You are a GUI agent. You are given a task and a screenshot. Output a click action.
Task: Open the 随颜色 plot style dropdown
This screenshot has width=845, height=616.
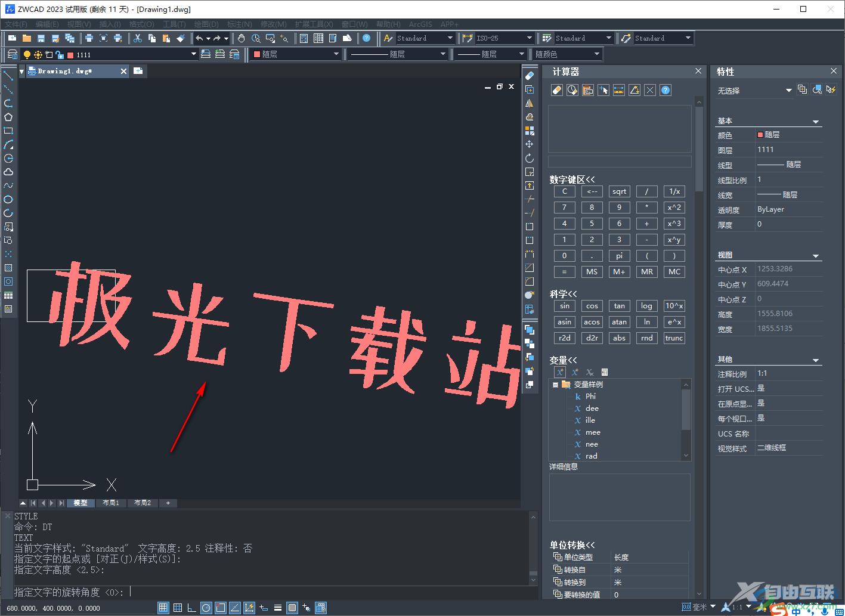coord(596,54)
